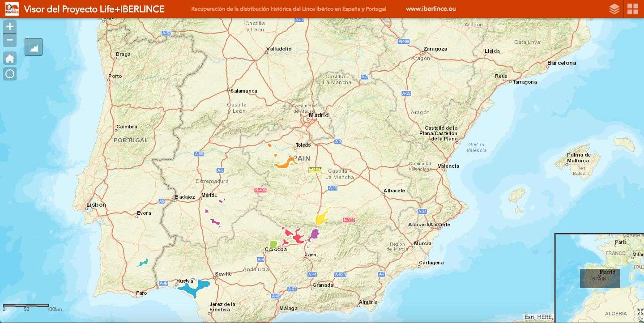The height and width of the screenshot is (323, 644).
Task: Zoom out with the minus button
Action: click(10, 40)
